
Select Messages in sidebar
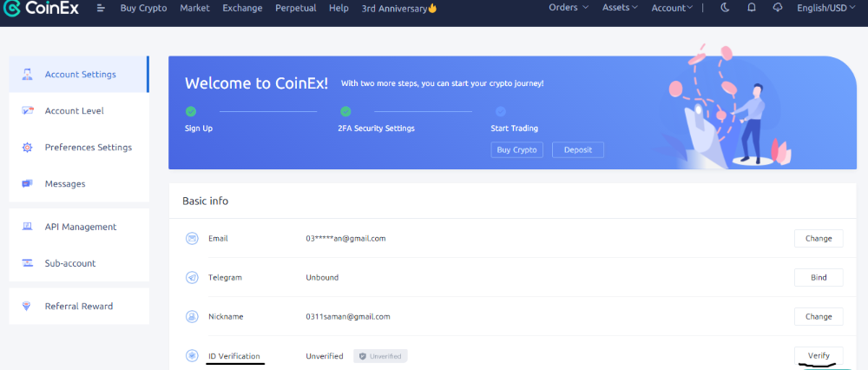79,184
